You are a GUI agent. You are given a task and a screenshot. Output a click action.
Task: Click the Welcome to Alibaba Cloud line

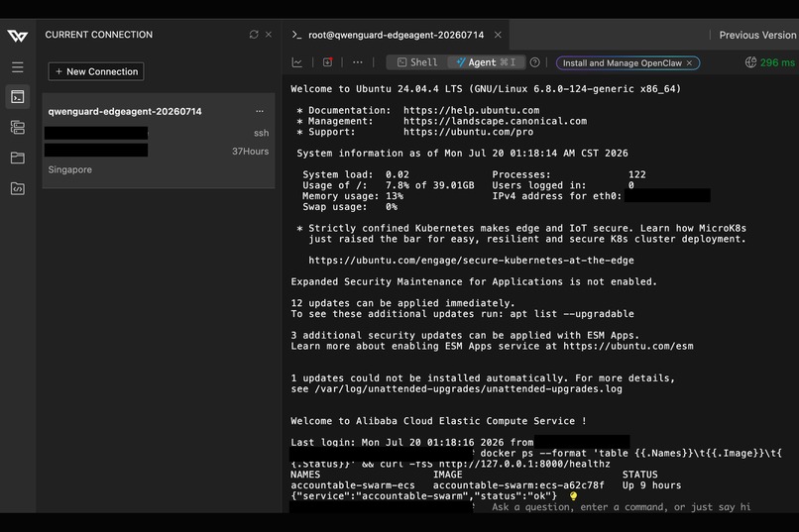click(438, 421)
